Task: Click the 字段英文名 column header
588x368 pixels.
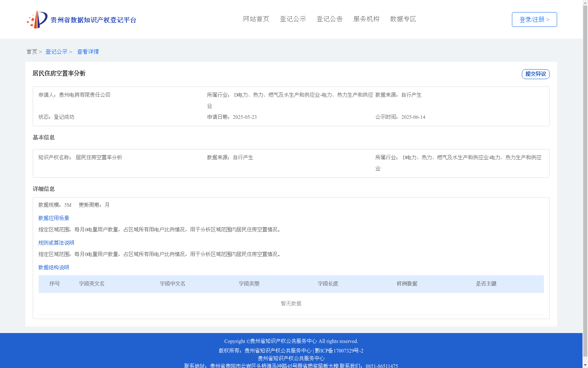Action: coord(92,284)
